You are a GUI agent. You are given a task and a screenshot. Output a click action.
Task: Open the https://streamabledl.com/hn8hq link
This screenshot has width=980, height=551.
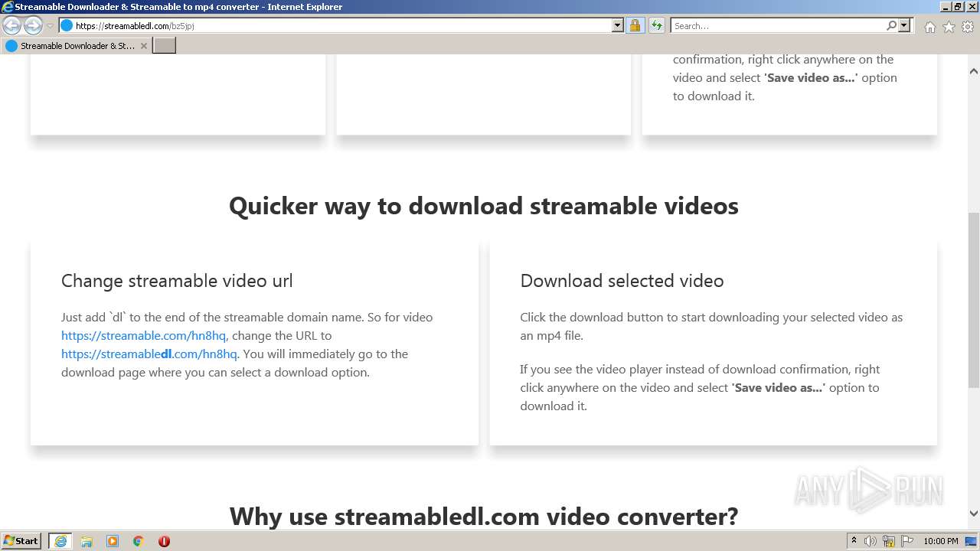(x=149, y=354)
